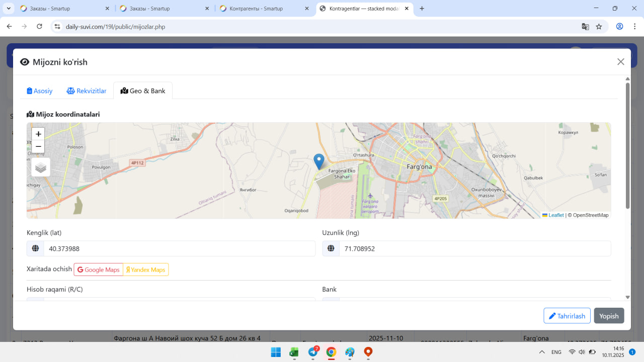Zoom out on the map
Screen dimensions: 644x362
(38, 147)
